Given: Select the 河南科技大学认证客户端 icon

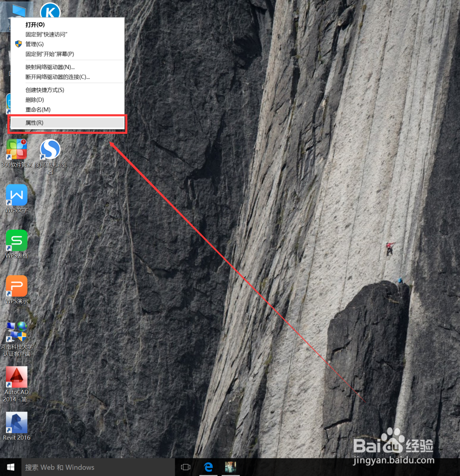Looking at the screenshot, I should click(17, 339).
